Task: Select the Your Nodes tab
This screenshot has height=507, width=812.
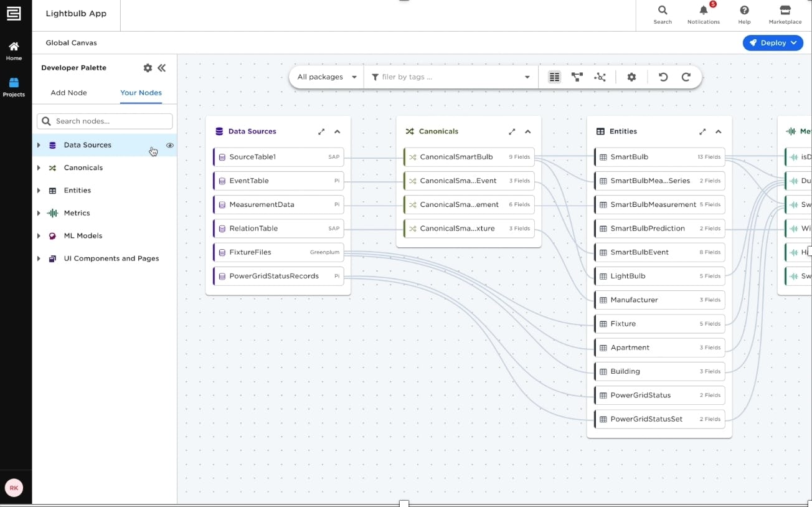Action: (x=141, y=92)
